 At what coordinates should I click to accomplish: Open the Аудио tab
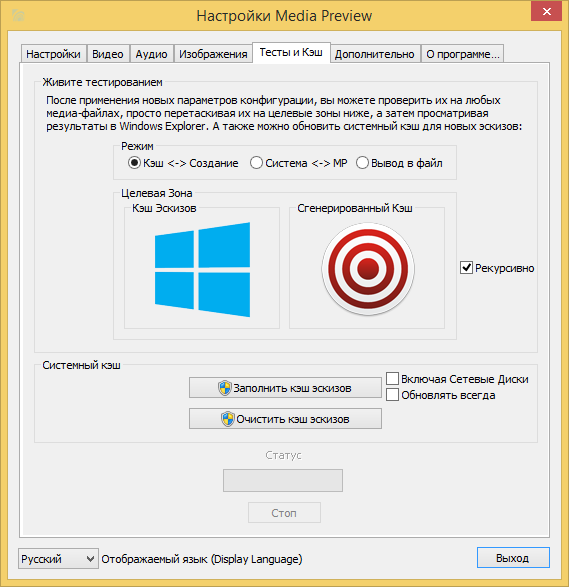pyautogui.click(x=151, y=54)
